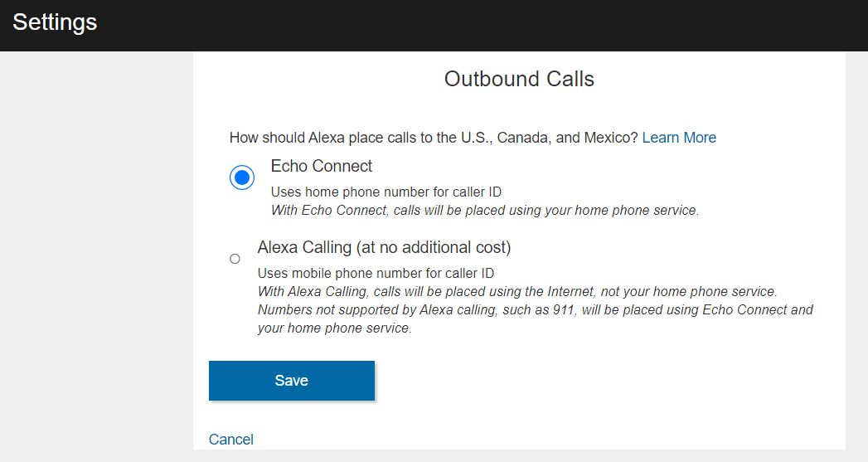Viewport: 868px width, 462px height.
Task: Cancel the outbound calls changes
Action: pyautogui.click(x=230, y=440)
